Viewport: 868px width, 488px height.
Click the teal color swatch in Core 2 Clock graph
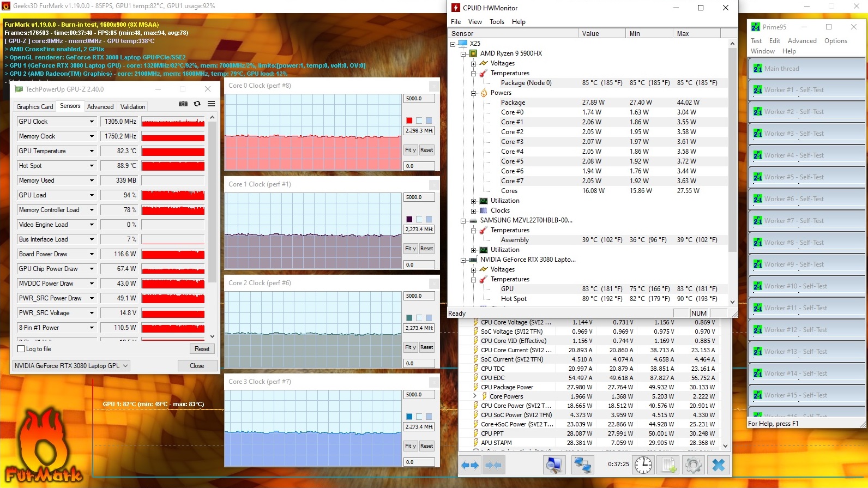tap(409, 318)
